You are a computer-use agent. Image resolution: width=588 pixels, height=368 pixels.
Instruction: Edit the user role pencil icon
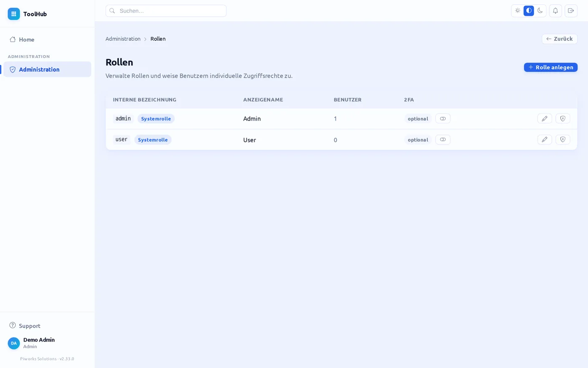[x=545, y=140]
